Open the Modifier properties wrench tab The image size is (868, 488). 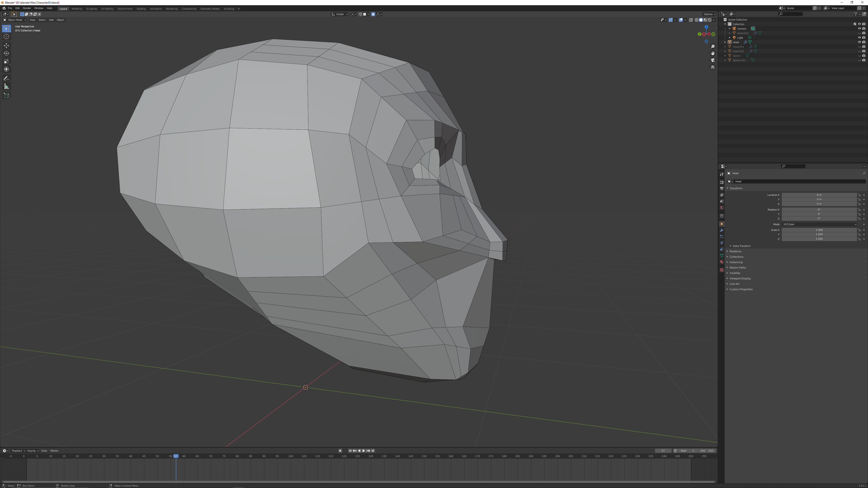722,230
